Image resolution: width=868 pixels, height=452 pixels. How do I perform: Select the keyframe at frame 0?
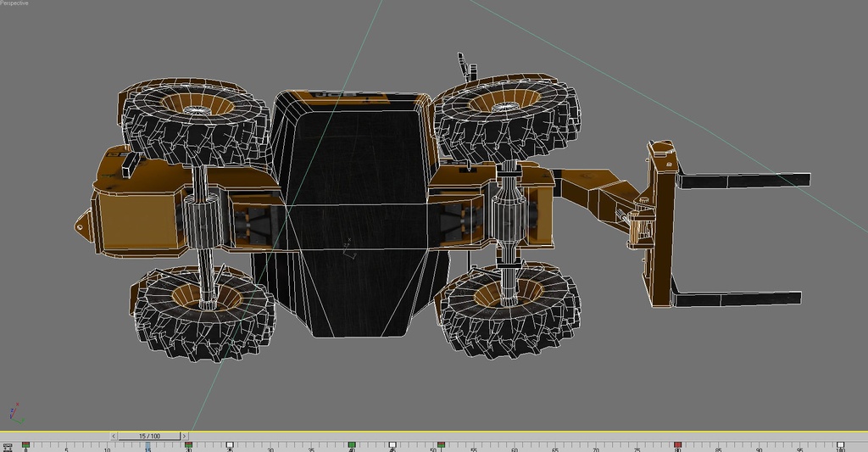(x=25, y=444)
